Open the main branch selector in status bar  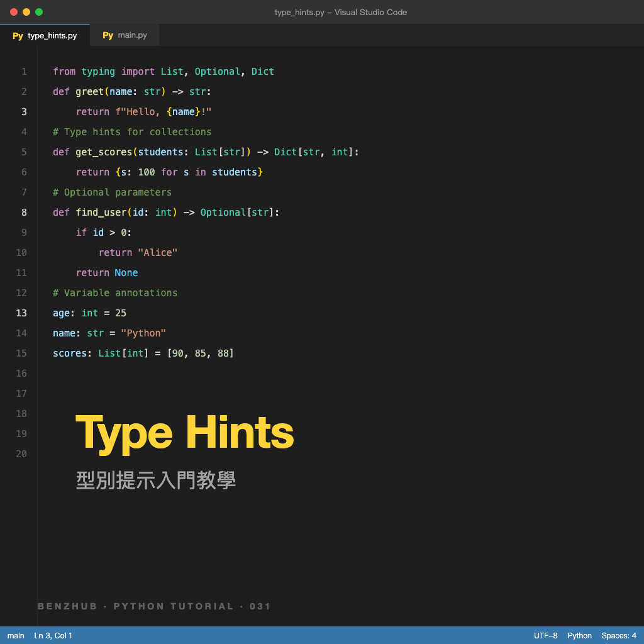pos(16,636)
